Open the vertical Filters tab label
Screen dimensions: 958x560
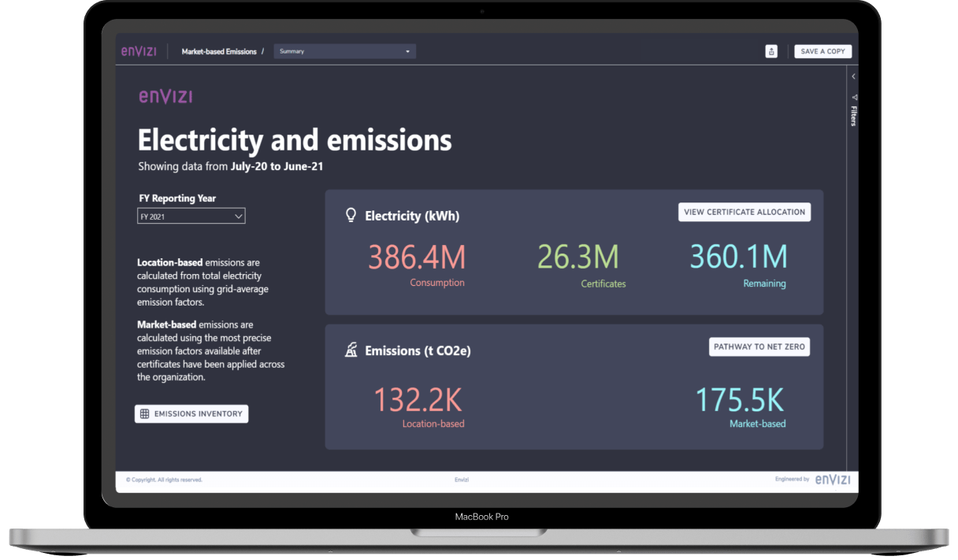point(853,116)
